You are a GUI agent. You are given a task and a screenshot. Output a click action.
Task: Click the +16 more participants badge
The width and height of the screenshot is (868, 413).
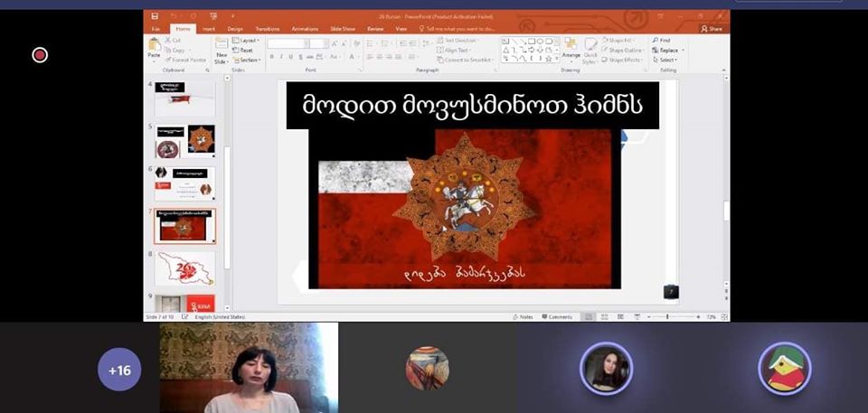119,370
